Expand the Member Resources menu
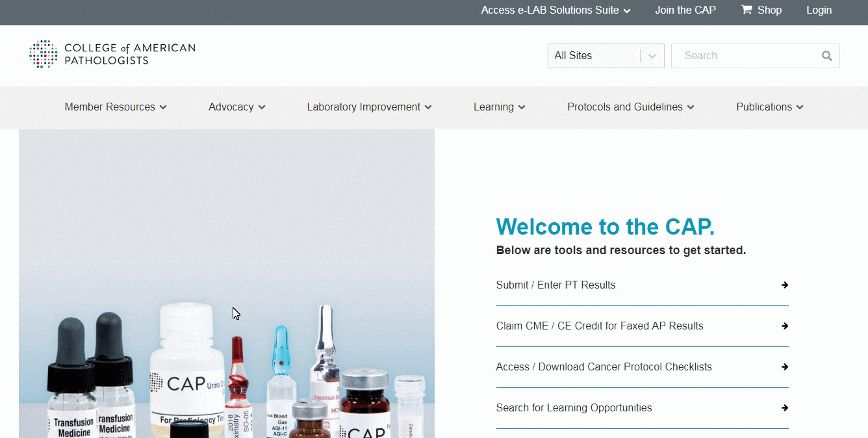Screen dimensions: 868x438 pyautogui.click(x=116, y=107)
